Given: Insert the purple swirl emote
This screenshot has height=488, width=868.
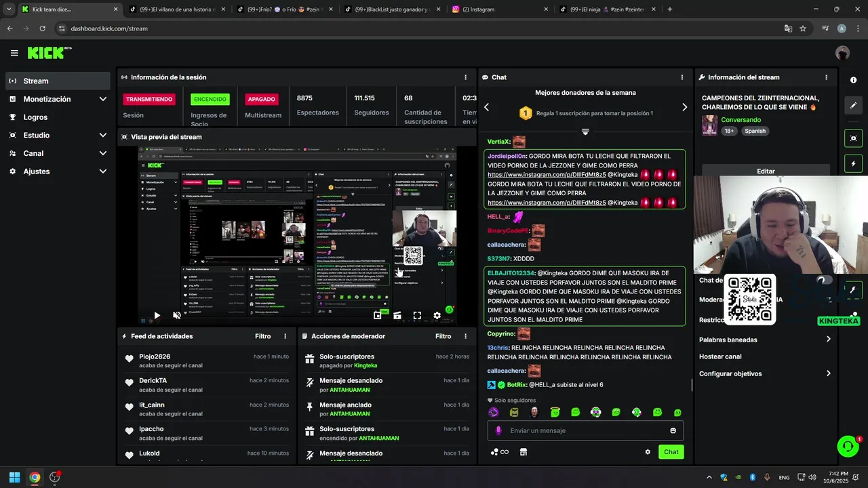Looking at the screenshot, I should click(494, 412).
